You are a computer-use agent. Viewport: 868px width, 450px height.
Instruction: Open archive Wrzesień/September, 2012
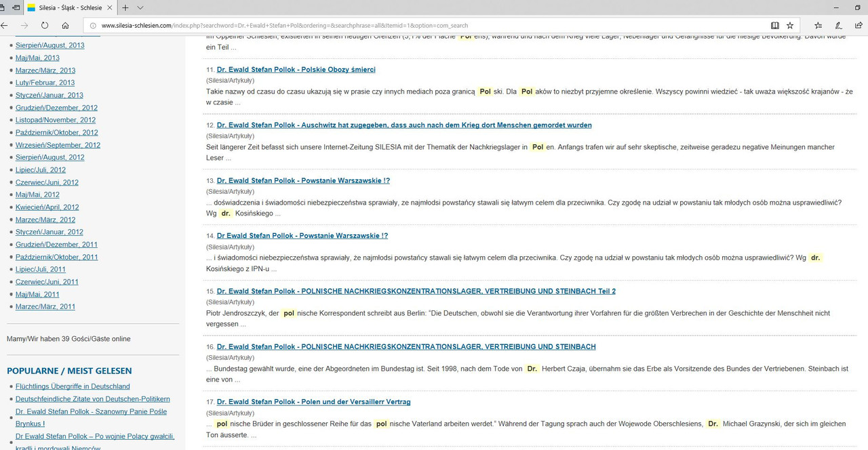[x=58, y=145]
